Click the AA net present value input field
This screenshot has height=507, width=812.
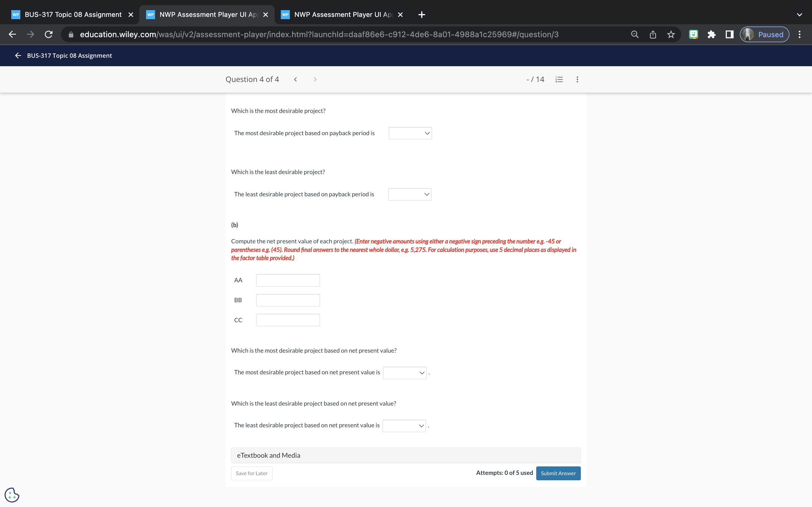pos(288,280)
